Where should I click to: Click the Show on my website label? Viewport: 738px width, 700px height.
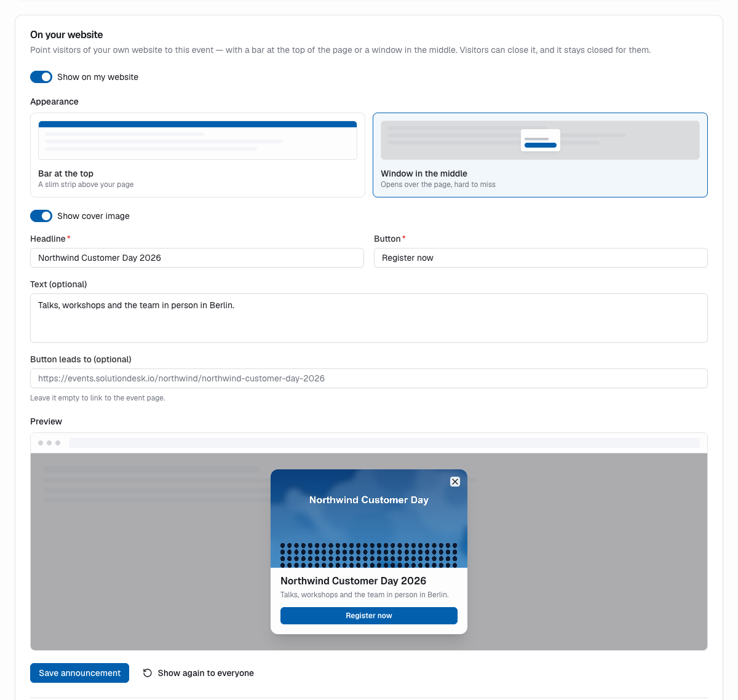click(98, 77)
